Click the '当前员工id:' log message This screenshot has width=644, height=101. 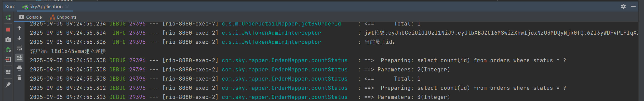point(379,42)
